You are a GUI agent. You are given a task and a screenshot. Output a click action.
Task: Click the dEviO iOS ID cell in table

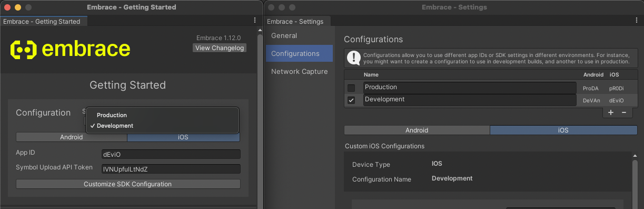pos(617,100)
